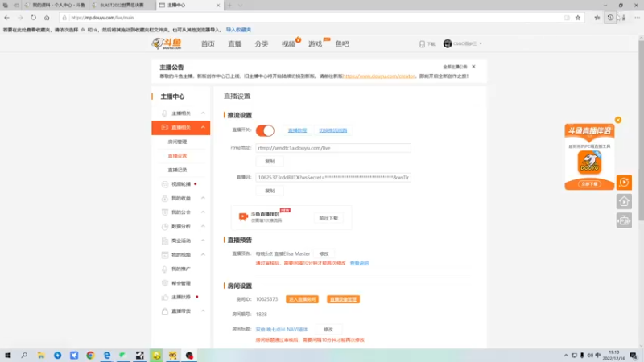This screenshot has height=362, width=644.
Task: Open 游戏 in the top navigation
Action: (x=315, y=44)
